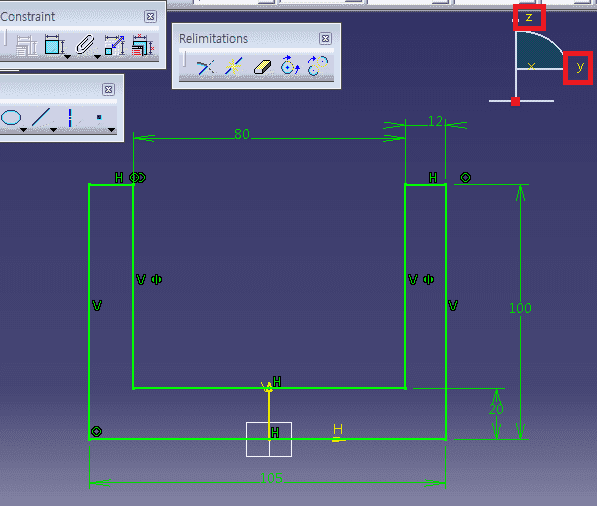The width and height of the screenshot is (597, 506).
Task: Select the 80 dimension value
Action: pyautogui.click(x=242, y=134)
